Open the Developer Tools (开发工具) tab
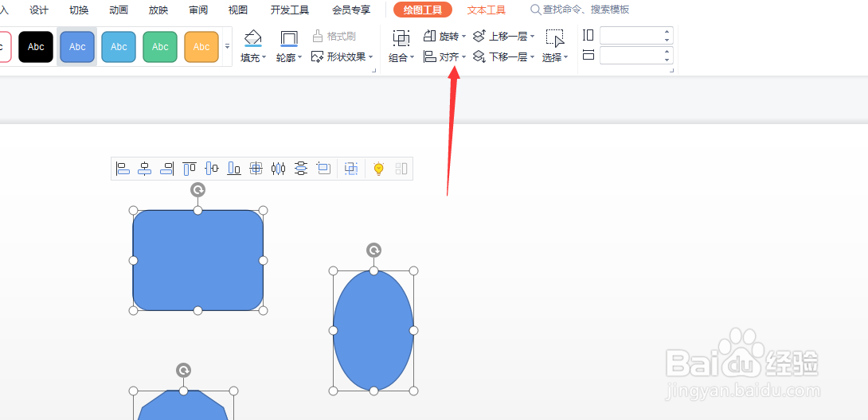Screen dimensions: 868x420 pyautogui.click(x=290, y=10)
